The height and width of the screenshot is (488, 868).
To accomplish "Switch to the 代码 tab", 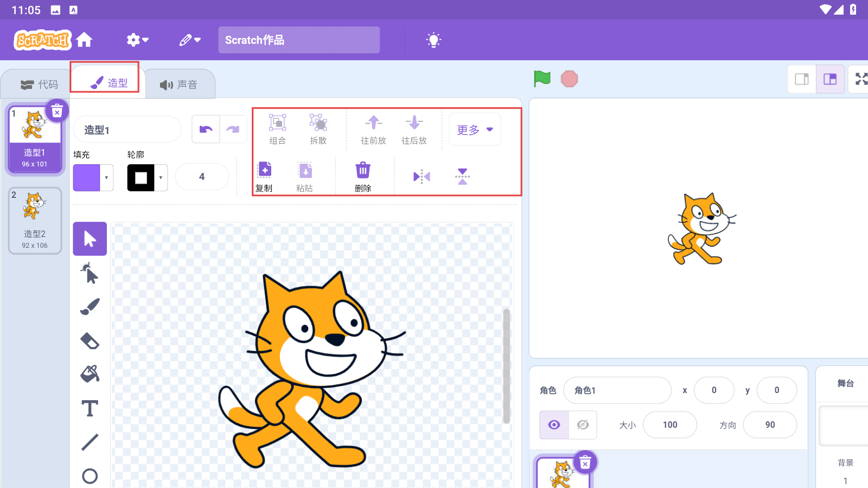I will pyautogui.click(x=39, y=85).
